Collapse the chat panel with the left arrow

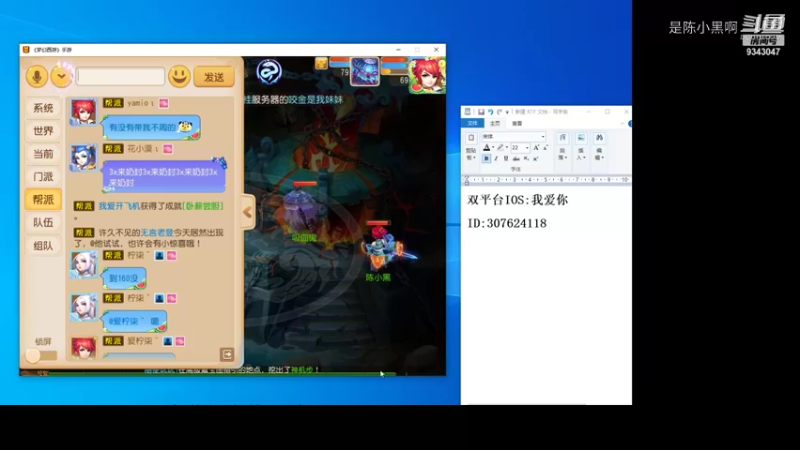[247, 212]
